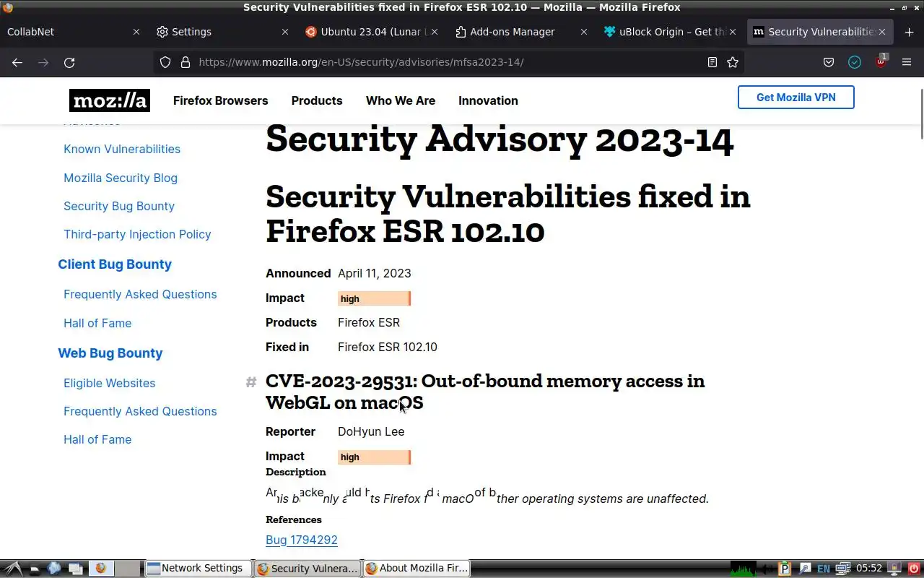924x578 pixels.
Task: Open the Security Bug Bounty link
Action: click(x=119, y=206)
